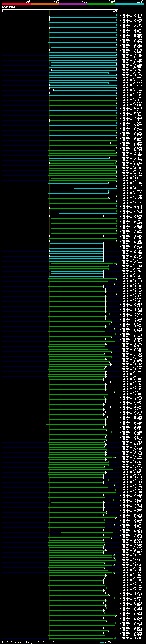Select the UniRef100_A9BCD8 label
Image resolution: width=146 pixels, height=644 pixels.
point(131,236)
